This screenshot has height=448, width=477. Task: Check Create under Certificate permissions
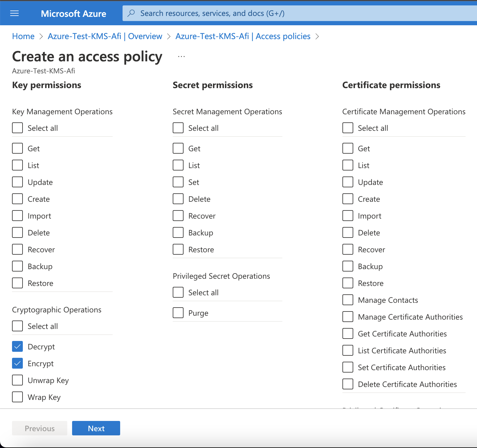(348, 199)
